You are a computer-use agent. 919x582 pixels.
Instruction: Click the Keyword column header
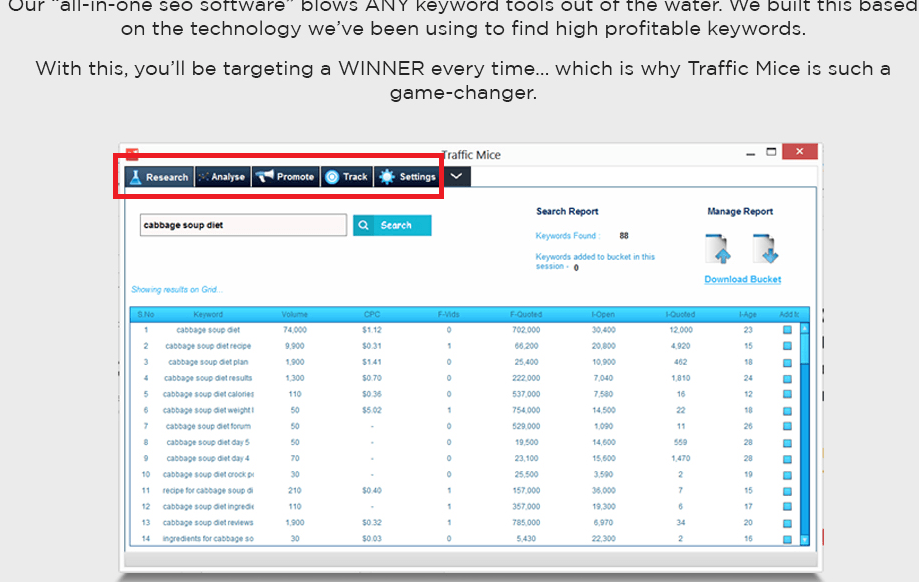coord(208,315)
